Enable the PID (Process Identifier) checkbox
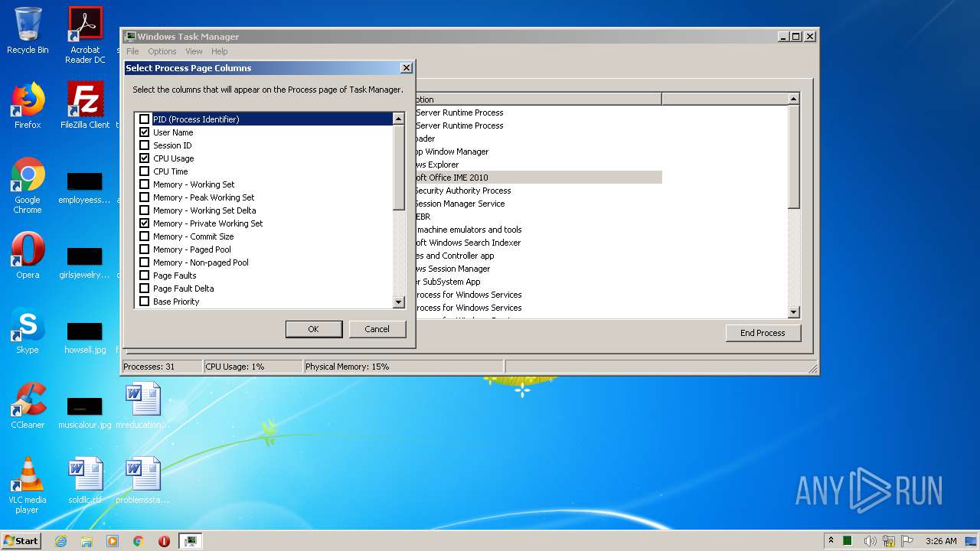Viewport: 980px width, 551px height. point(144,119)
